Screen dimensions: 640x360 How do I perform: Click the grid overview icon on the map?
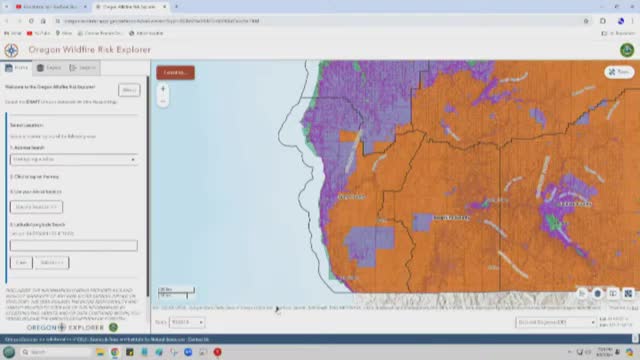pos(628,293)
